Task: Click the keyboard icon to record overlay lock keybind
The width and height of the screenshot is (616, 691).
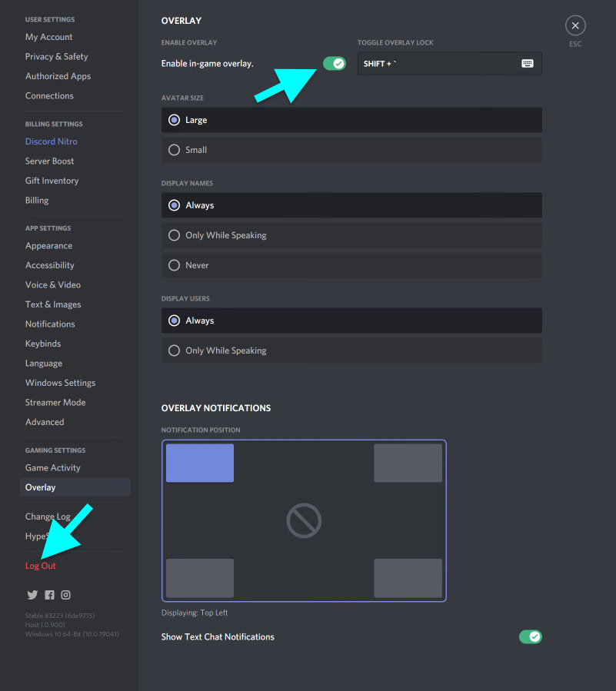Action: [x=528, y=63]
